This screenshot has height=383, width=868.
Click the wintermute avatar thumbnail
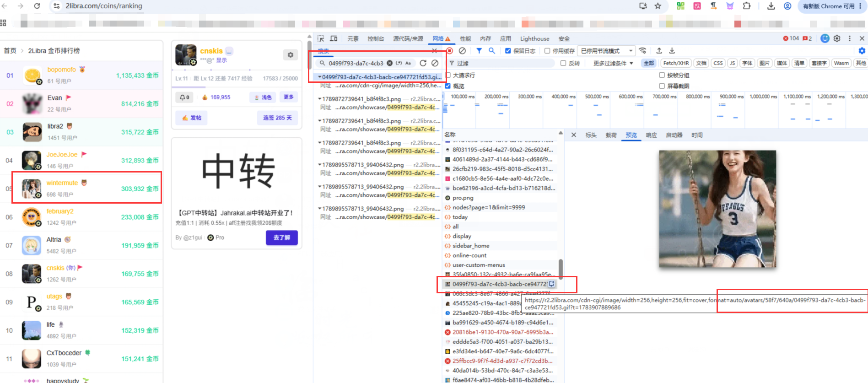point(31,188)
